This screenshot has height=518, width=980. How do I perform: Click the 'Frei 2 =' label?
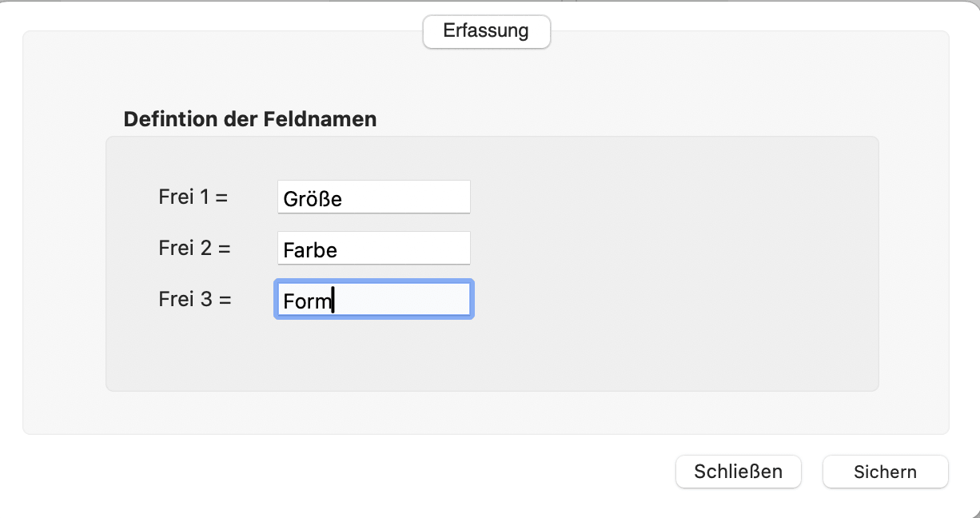(x=194, y=248)
